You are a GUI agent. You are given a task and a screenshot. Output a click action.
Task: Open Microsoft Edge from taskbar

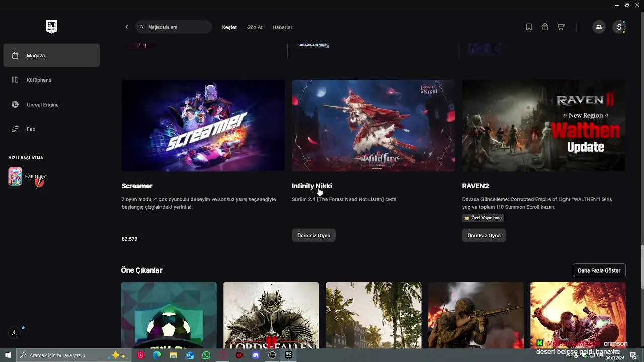point(157,355)
